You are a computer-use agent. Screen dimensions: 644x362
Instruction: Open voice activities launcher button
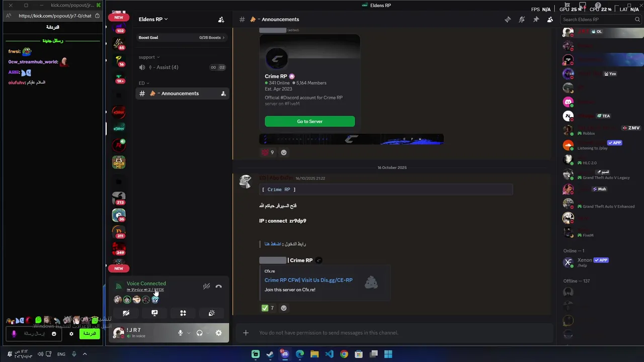coord(183,313)
